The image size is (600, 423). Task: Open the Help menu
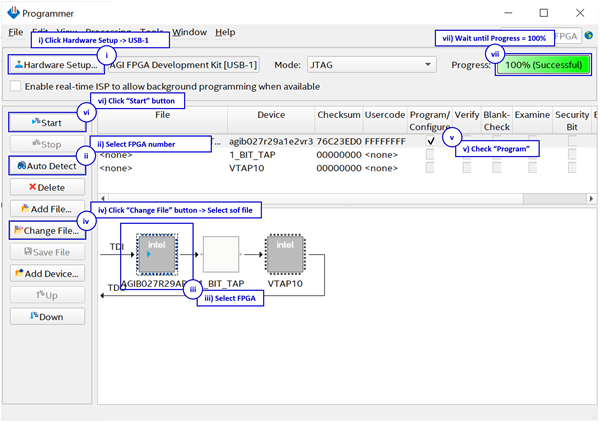(x=225, y=32)
